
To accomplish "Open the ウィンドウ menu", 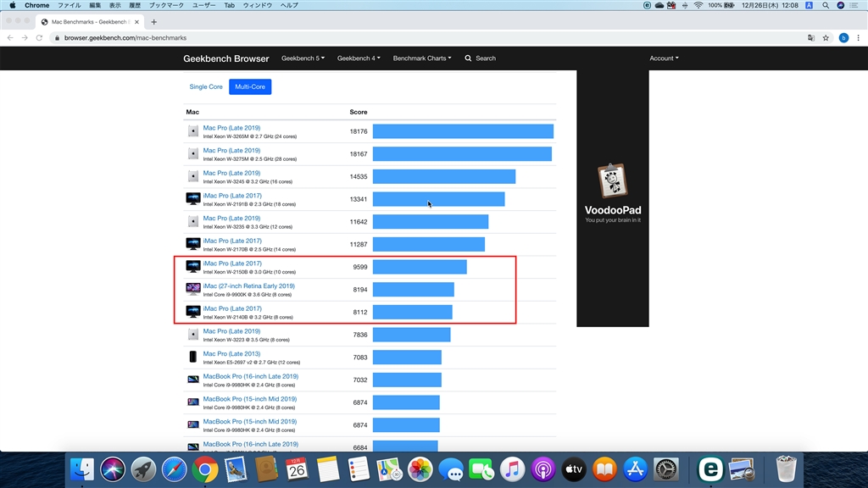I will pos(258,5).
